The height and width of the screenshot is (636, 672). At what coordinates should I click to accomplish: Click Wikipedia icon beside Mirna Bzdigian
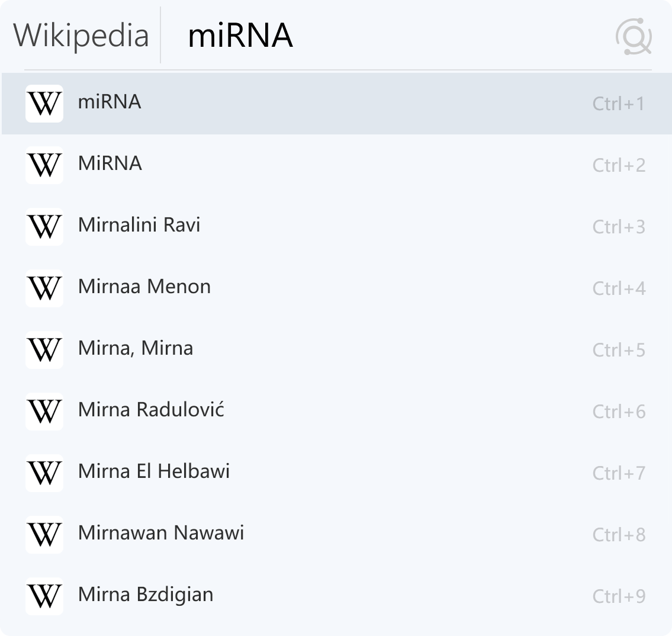44,596
